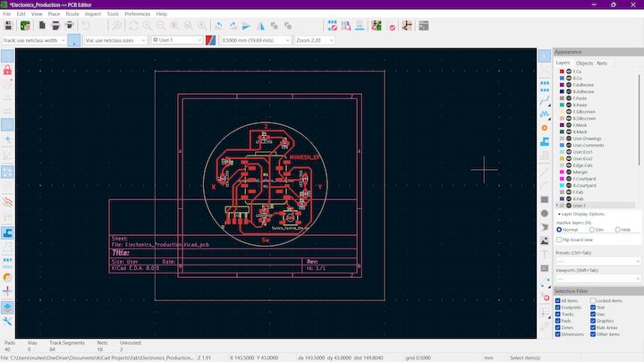Screen dimensions: 644x362
Task: Uncheck Tracks in Selection Filter
Action: click(x=558, y=314)
